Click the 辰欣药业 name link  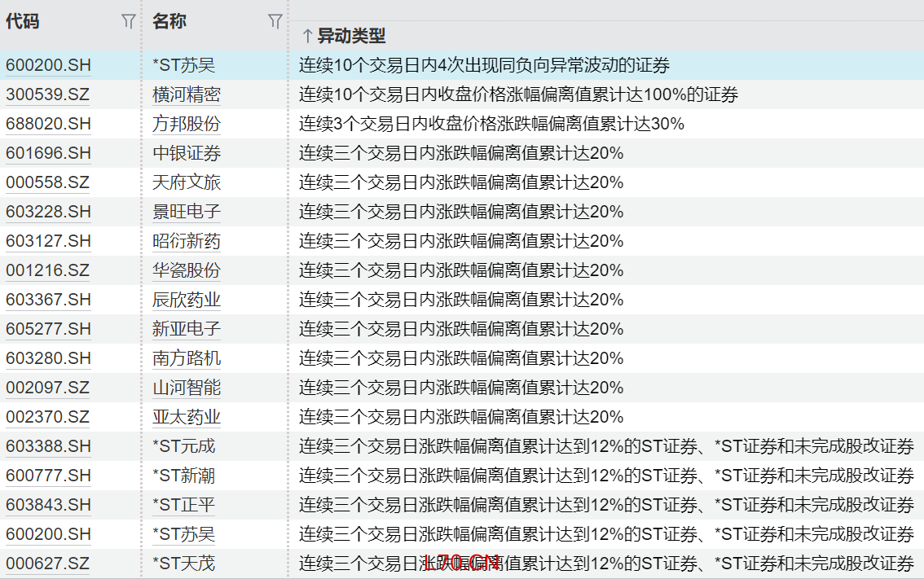point(187,300)
